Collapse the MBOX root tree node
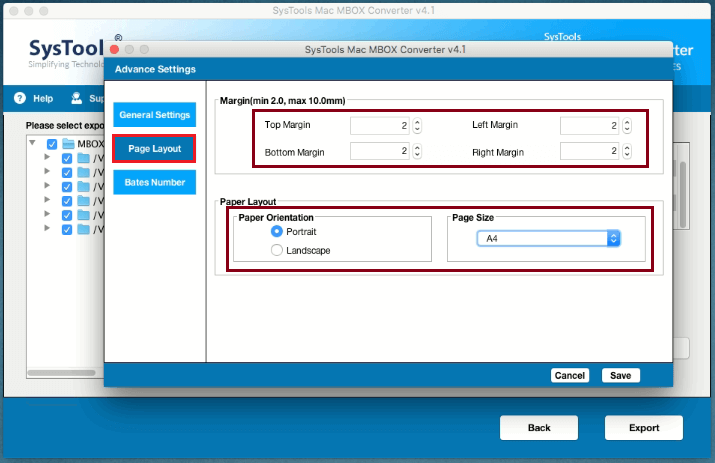The image size is (715, 463). [32, 143]
